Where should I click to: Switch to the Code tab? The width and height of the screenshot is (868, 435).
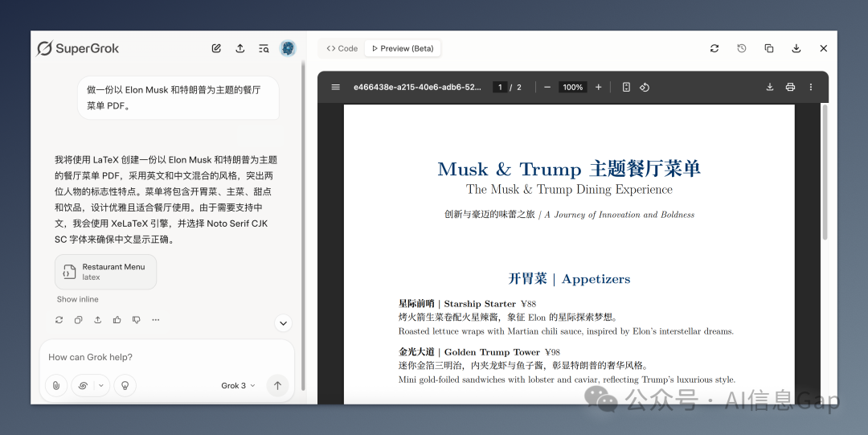tap(342, 49)
